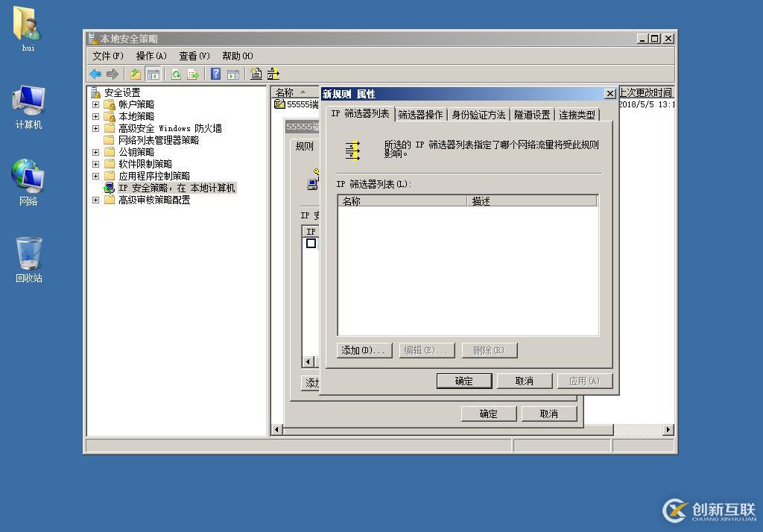The width and height of the screenshot is (763, 532).
Task: Click 确定 in the 新规则 属性 dialog
Action: [x=464, y=381]
